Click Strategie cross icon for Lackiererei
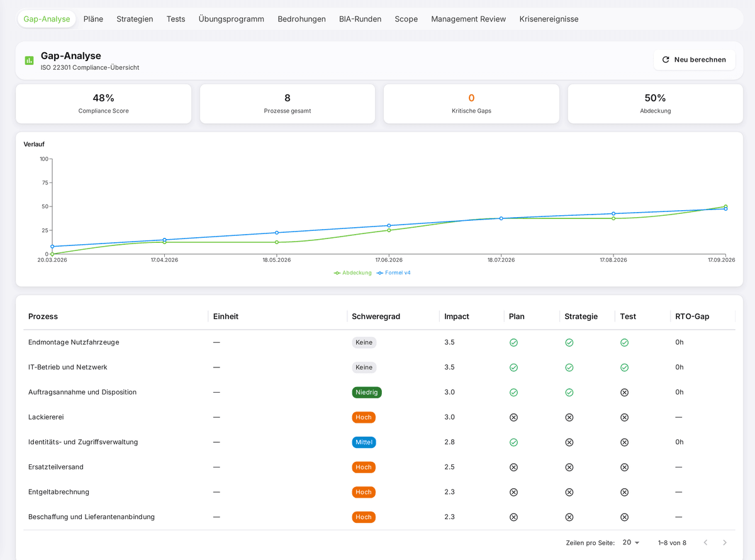Viewport: 755px width, 560px height. (569, 417)
